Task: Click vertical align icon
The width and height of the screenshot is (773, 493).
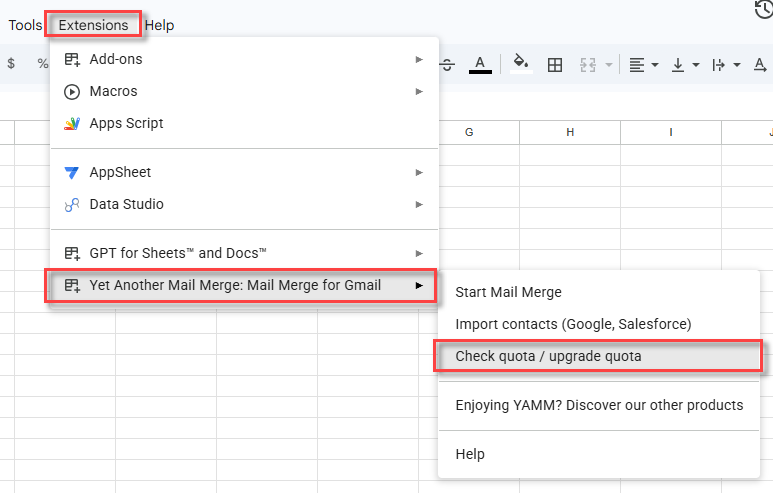Action: 678,65
